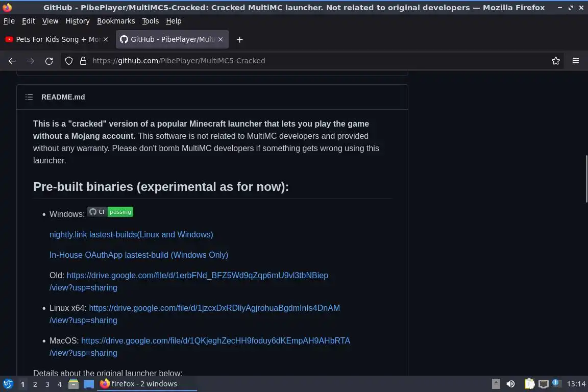Close the Pets For Kids Song tab

click(x=106, y=39)
